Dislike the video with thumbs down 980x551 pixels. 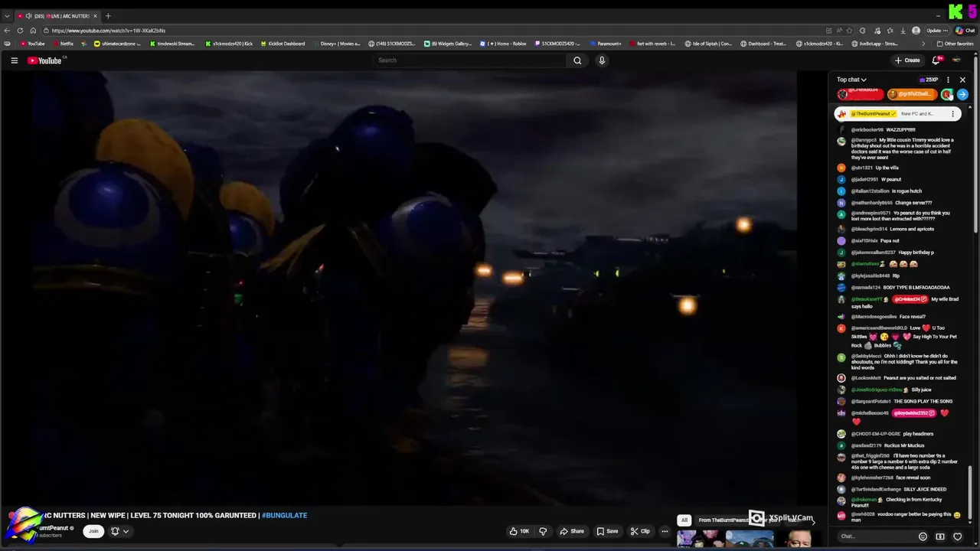point(543,531)
